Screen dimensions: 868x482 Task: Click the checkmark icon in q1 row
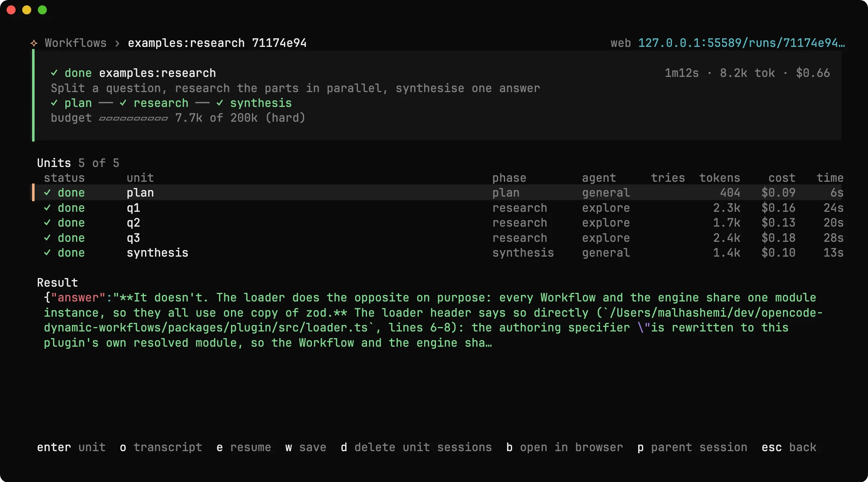[x=47, y=208]
